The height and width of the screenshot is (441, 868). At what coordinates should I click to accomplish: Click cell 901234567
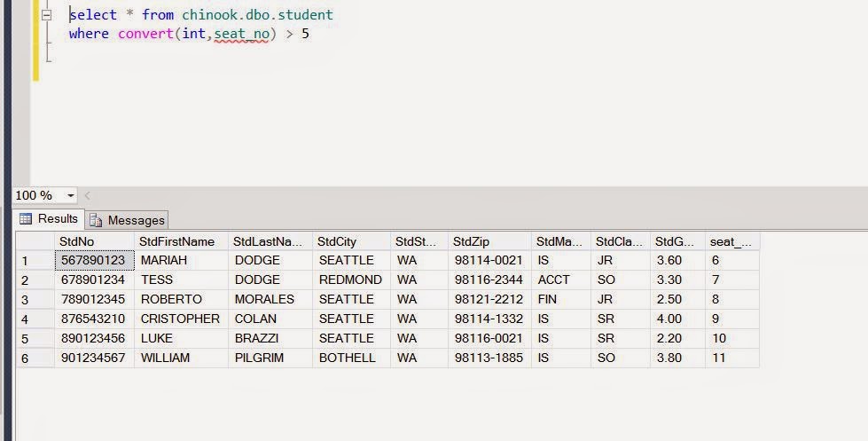(x=94, y=358)
